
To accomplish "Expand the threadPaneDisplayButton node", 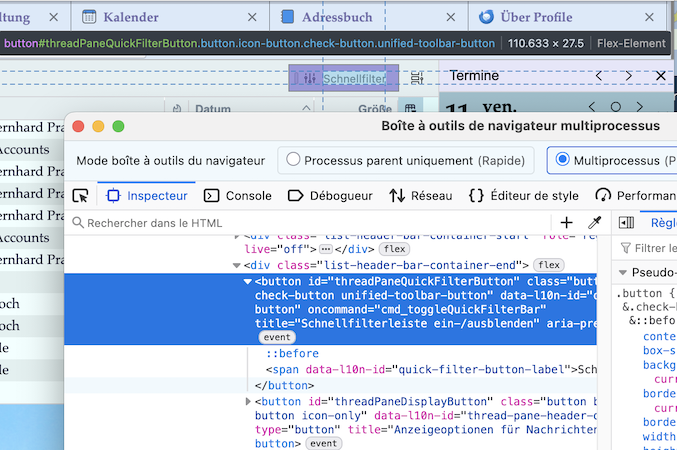I will coord(248,402).
